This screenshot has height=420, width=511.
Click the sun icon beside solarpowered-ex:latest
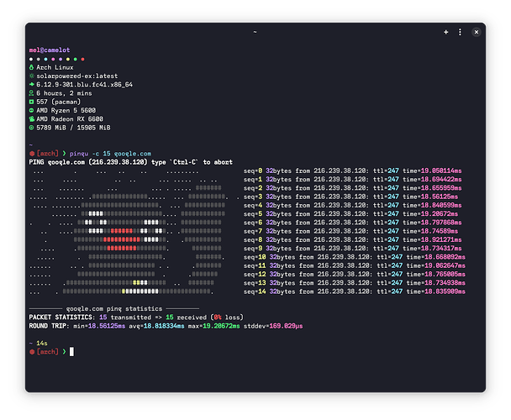pyautogui.click(x=31, y=75)
